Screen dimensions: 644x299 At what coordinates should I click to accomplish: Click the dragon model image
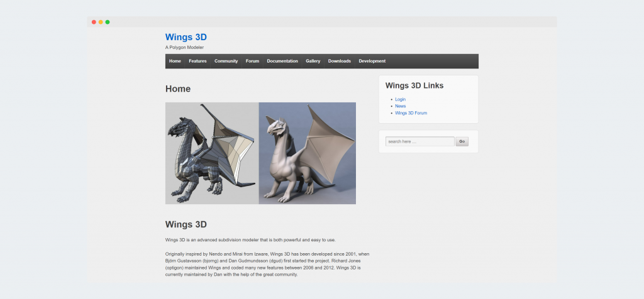click(260, 153)
